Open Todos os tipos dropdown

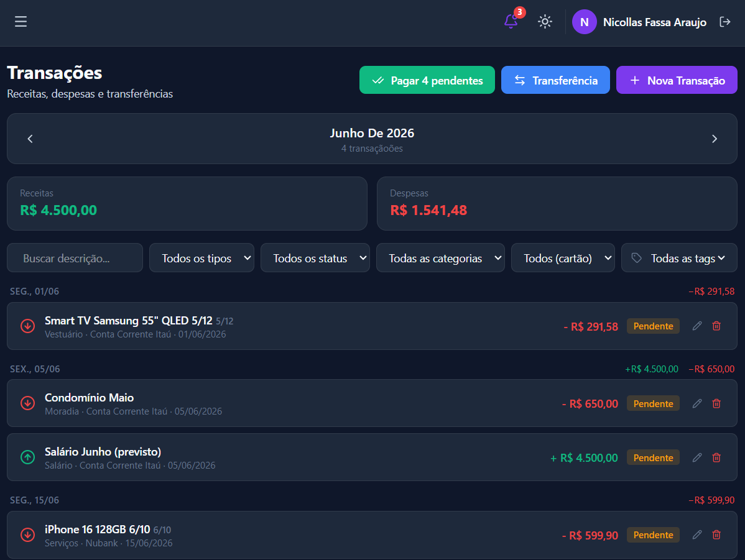coord(201,258)
